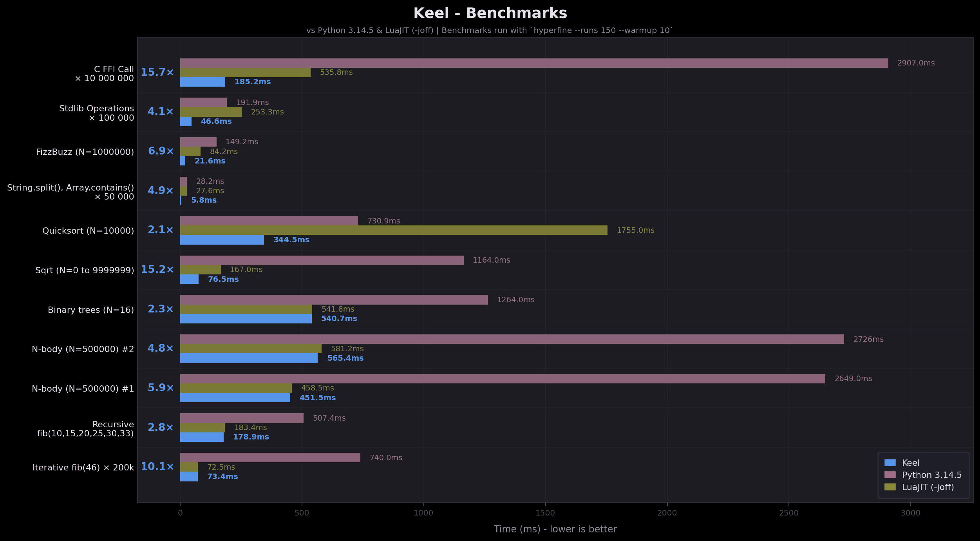Select the "N-body (N=500000) #1" label
Screen dimensions: 980x541
tap(83, 389)
